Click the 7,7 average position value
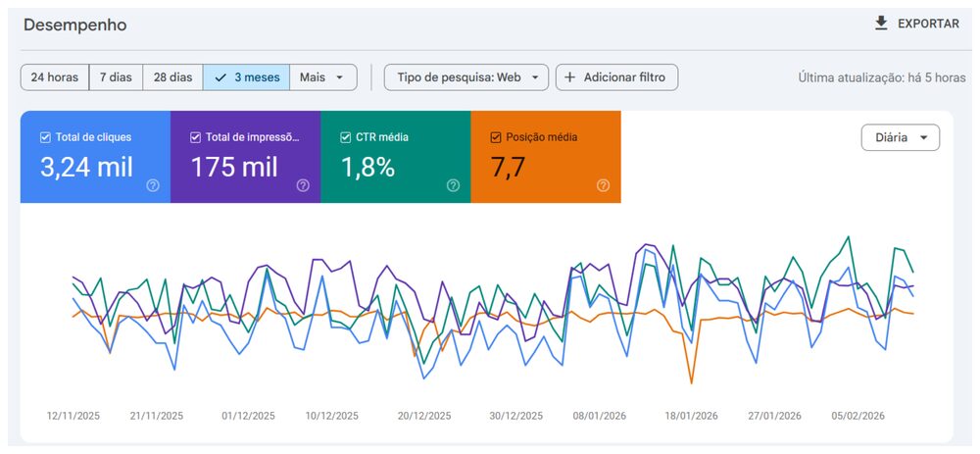The image size is (980, 454). click(x=508, y=168)
